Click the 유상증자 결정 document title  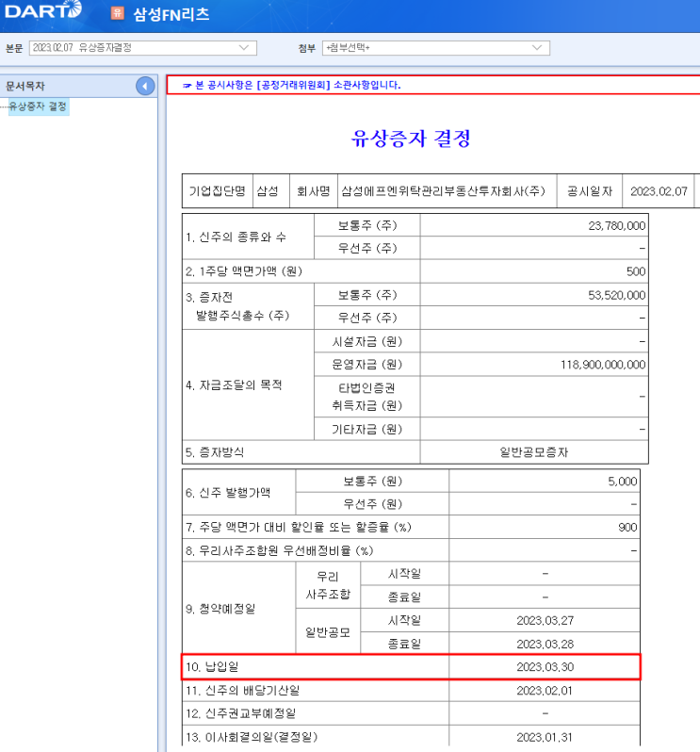pos(411,139)
